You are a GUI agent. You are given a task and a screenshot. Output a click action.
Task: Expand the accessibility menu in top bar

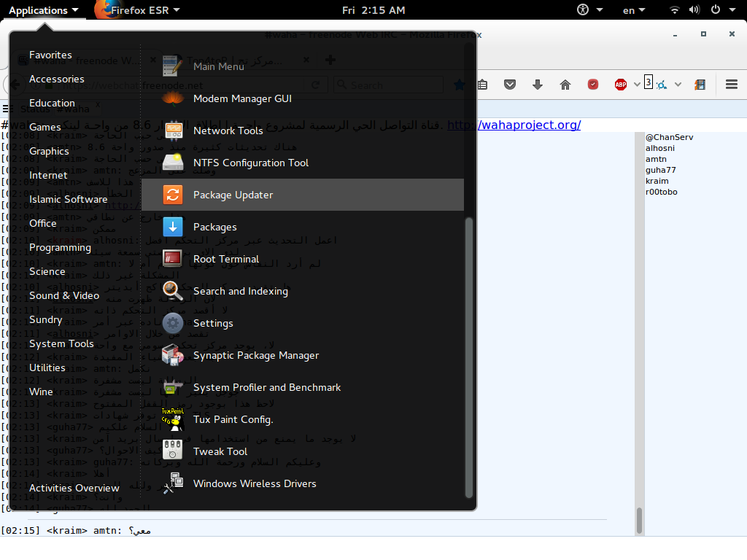589,10
